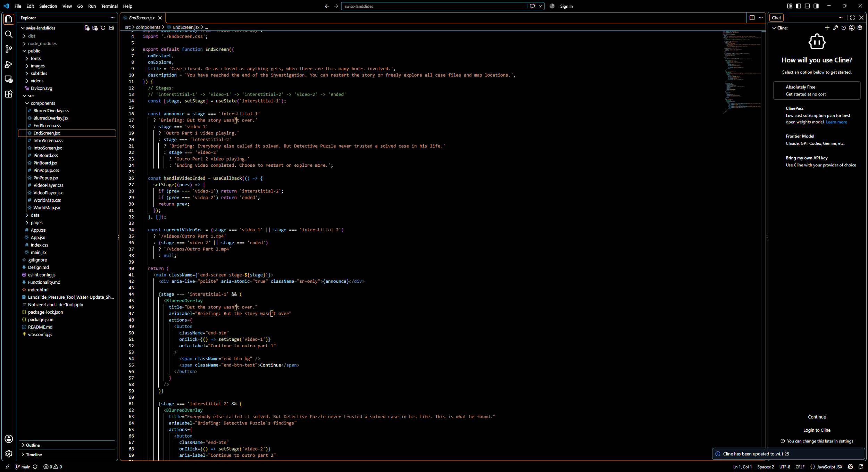Click the code minimap preview
This screenshot has width=868, height=472.
click(742, 72)
